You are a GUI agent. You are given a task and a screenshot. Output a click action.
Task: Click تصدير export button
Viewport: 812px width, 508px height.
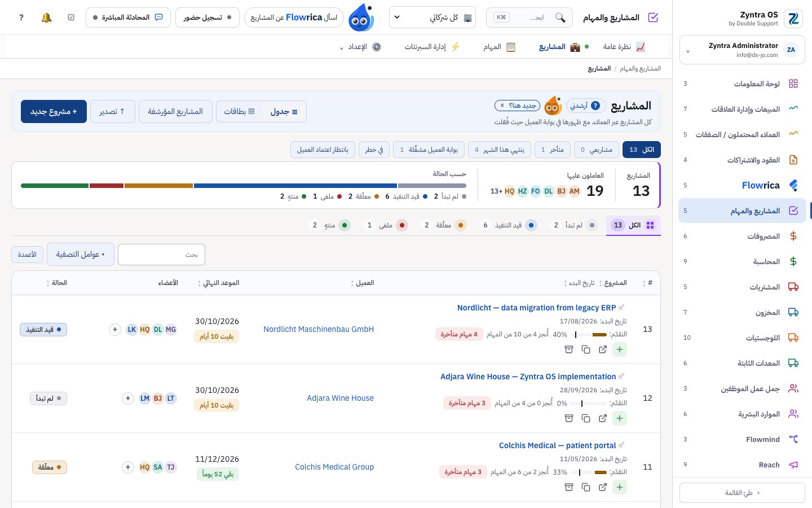pos(113,112)
